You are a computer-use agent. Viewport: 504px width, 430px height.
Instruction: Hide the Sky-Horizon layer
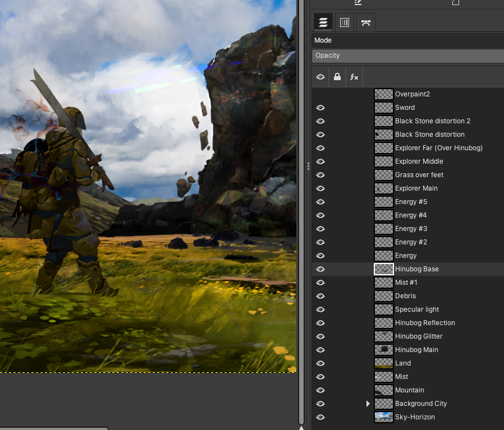click(x=320, y=418)
